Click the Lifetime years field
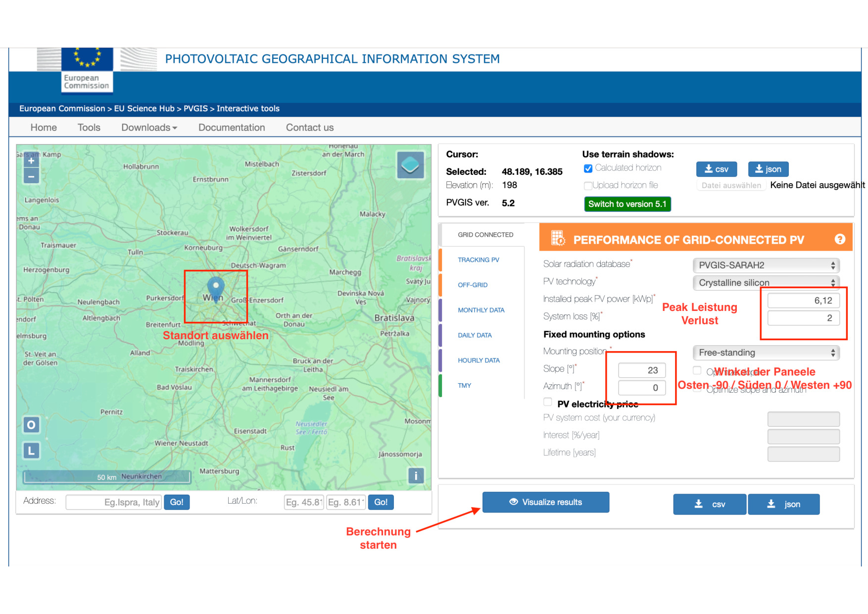 804,454
